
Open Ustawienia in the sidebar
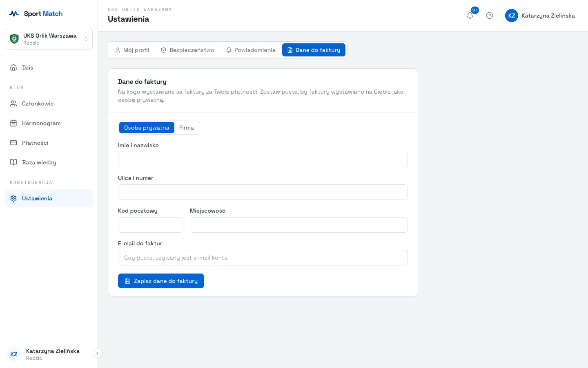[49, 198]
